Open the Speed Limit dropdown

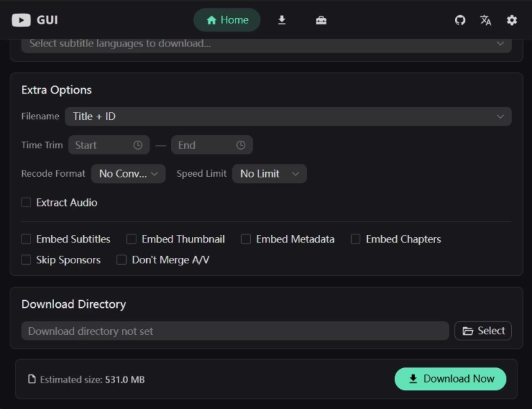[x=269, y=174]
